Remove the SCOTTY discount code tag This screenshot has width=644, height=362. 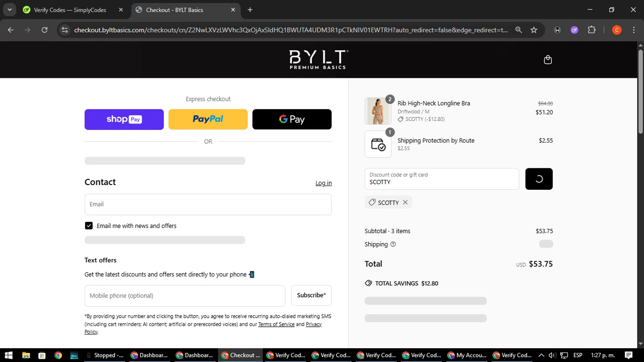405,202
